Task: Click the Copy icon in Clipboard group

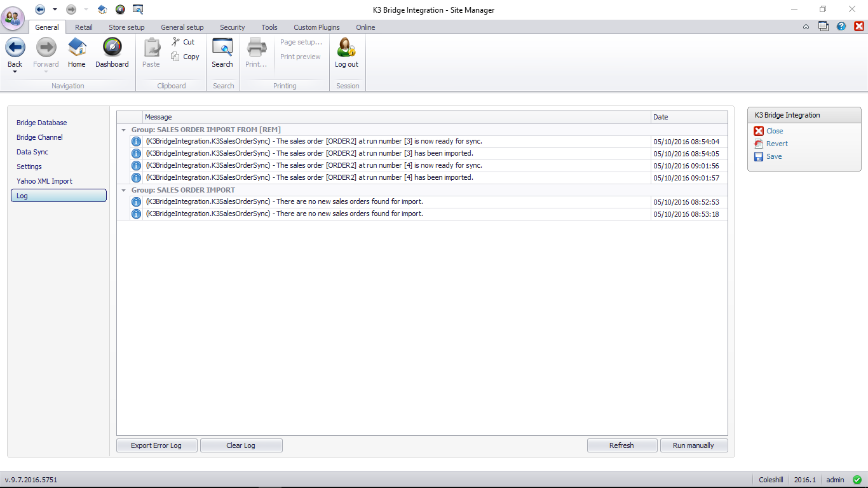Action: pyautogui.click(x=175, y=57)
